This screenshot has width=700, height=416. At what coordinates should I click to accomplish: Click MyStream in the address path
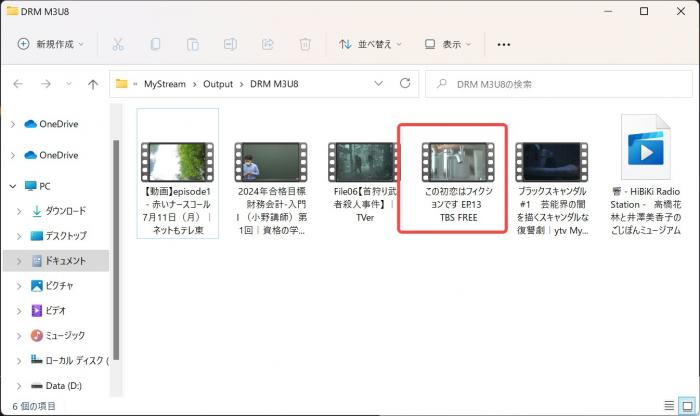[165, 84]
